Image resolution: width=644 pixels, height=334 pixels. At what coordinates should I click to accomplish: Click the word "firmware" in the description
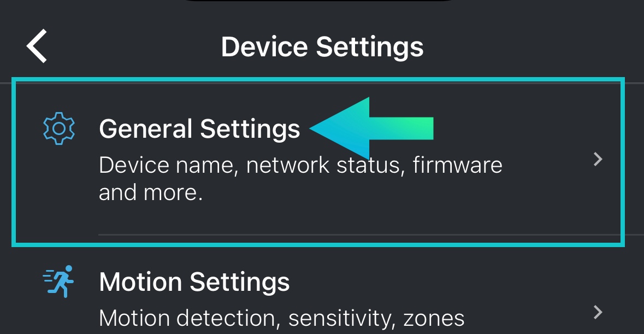pyautogui.click(x=458, y=165)
